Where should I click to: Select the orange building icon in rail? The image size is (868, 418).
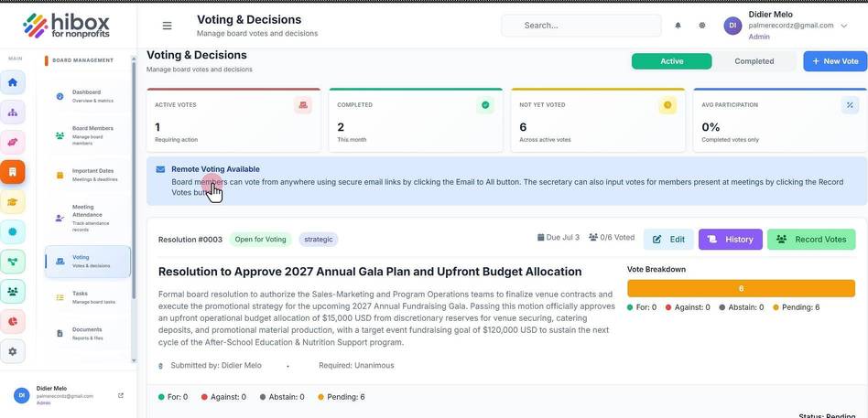[x=13, y=172]
